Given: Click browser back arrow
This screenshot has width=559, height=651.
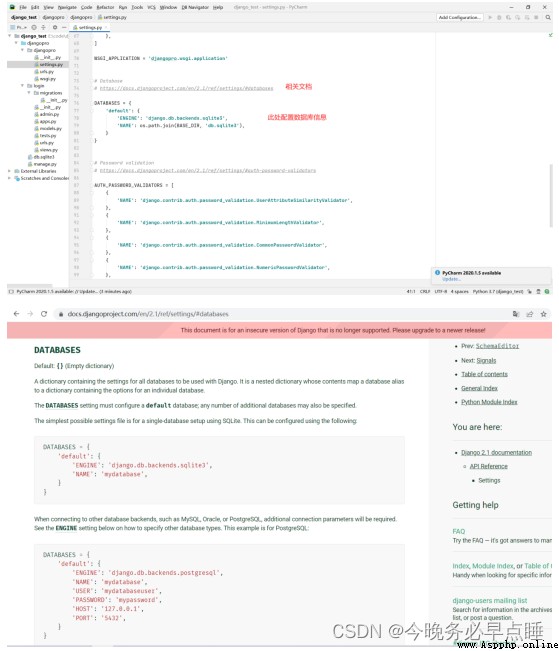Looking at the screenshot, I should pyautogui.click(x=17, y=314).
